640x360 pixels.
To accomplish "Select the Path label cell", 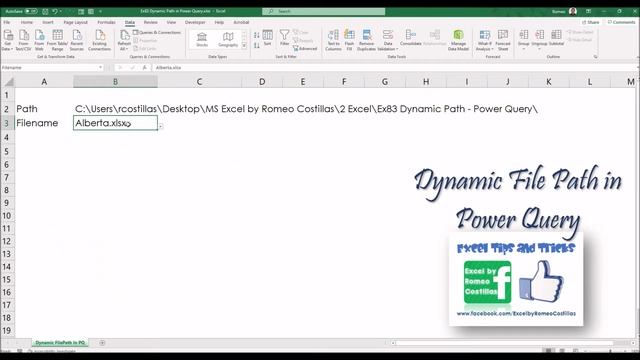I will (x=44, y=109).
